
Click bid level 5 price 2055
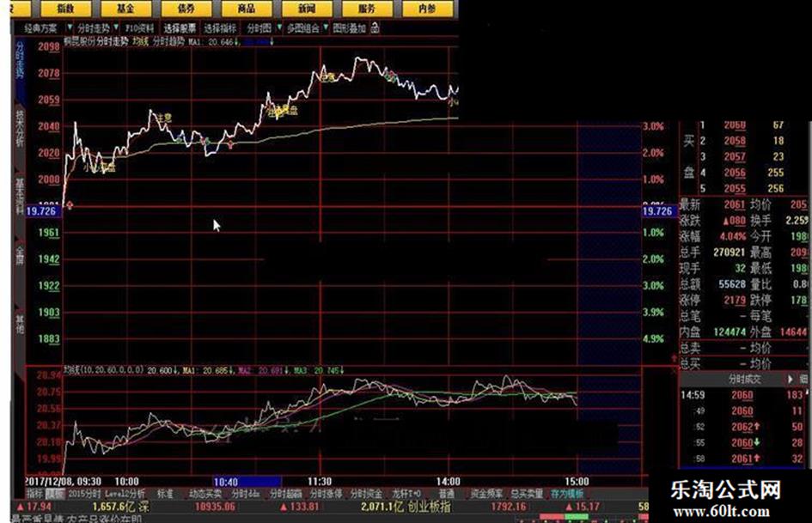coord(735,188)
